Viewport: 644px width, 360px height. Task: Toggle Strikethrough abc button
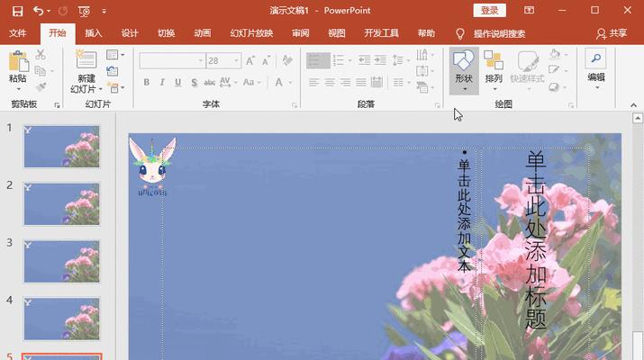click(210, 83)
